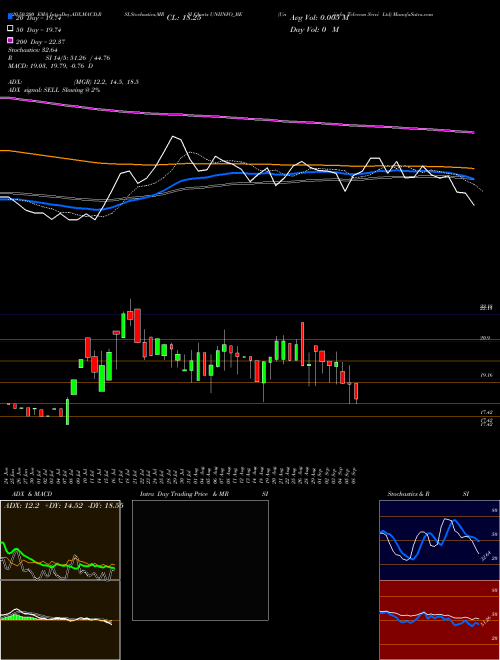Click the '50 Day - 19.74' legend text
This screenshot has width=500, height=660.
[38, 29]
